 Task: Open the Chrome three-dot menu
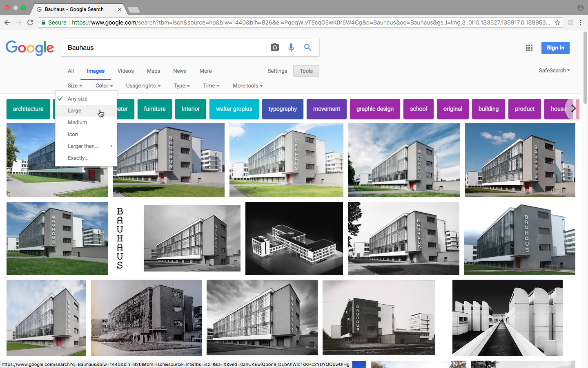pyautogui.click(x=581, y=22)
